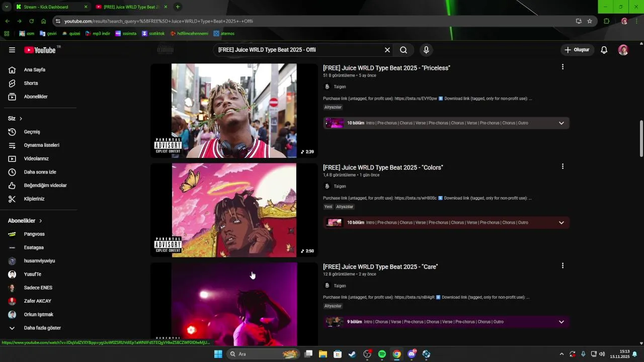The height and width of the screenshot is (362, 644).
Task: Open the "Care" video title link
Action: click(x=380, y=267)
